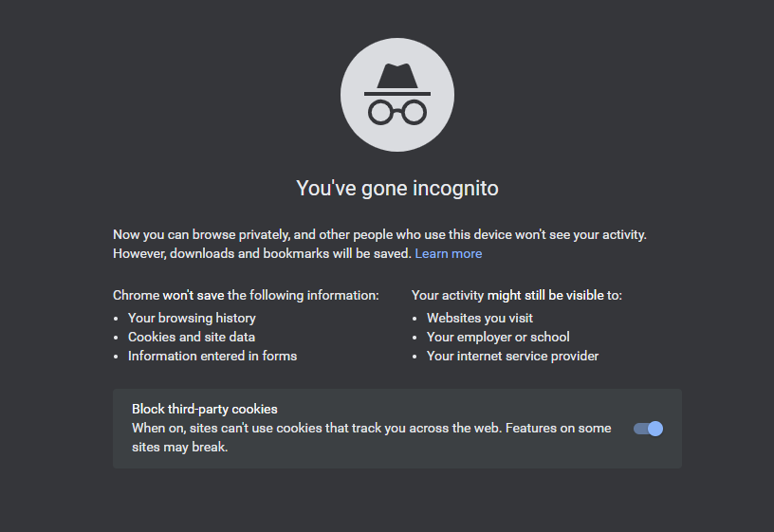
Task: Click "However, downloads and bookmarks will be saved" text
Action: (x=262, y=253)
